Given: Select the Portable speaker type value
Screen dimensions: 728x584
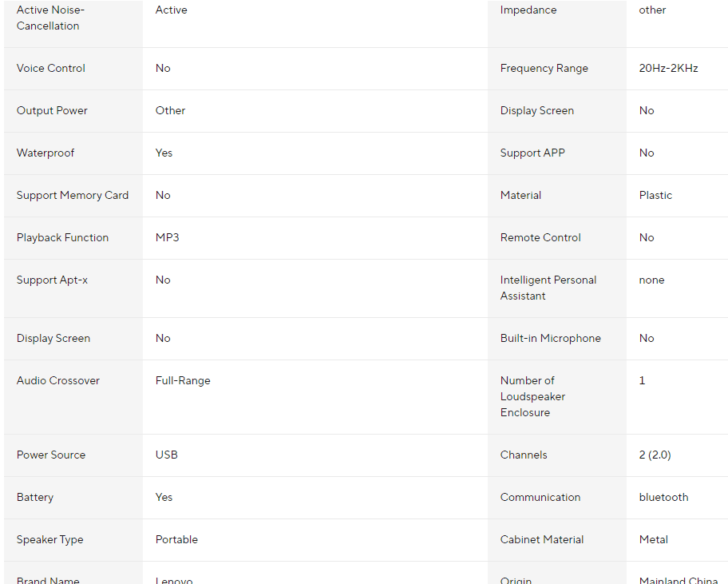Looking at the screenshot, I should (176, 539).
